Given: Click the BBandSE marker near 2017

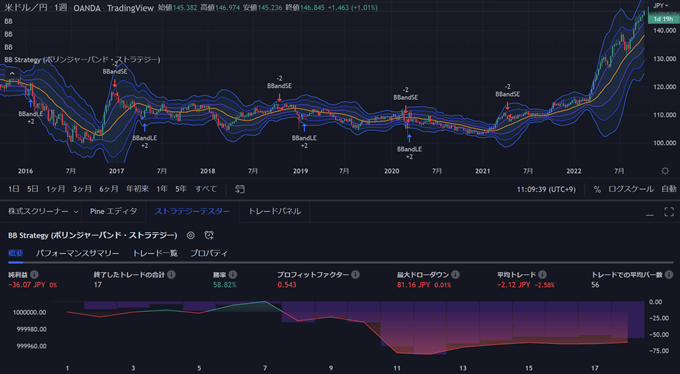Looking at the screenshot, I should tap(114, 72).
